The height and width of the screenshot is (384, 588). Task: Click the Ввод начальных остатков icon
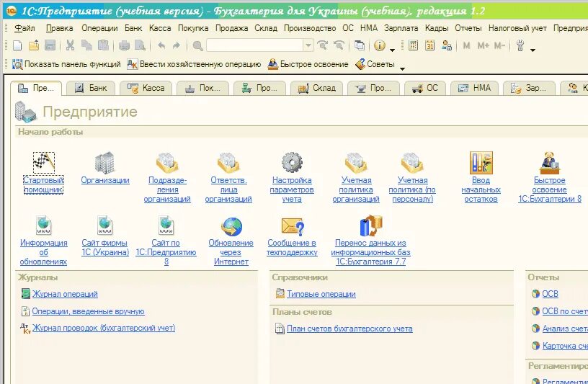(x=481, y=162)
